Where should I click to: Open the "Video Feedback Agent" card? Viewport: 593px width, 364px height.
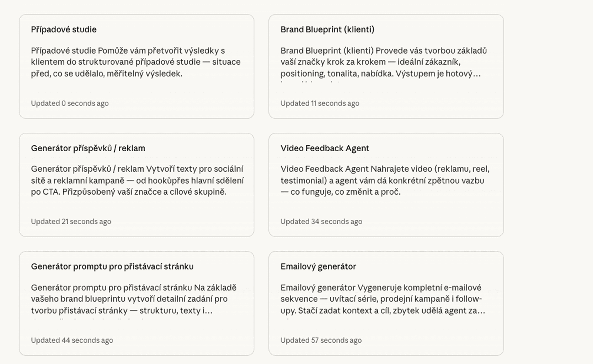coord(387,184)
